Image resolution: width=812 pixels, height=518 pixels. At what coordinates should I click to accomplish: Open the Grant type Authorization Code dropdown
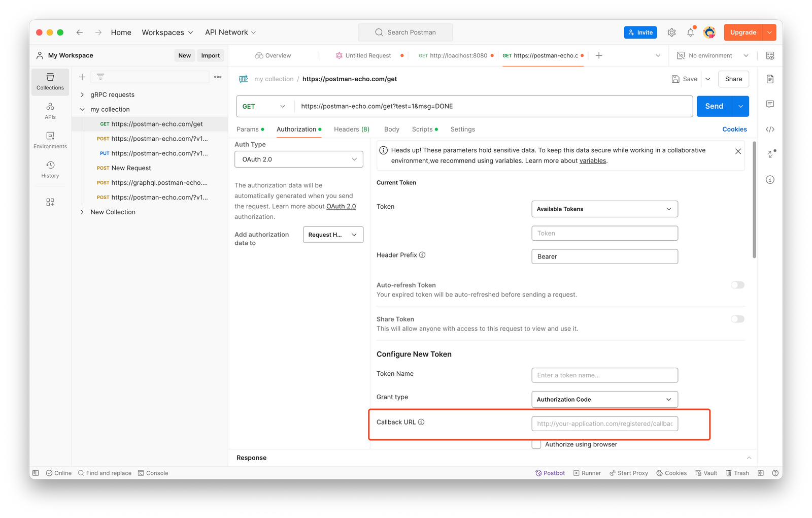pyautogui.click(x=604, y=400)
